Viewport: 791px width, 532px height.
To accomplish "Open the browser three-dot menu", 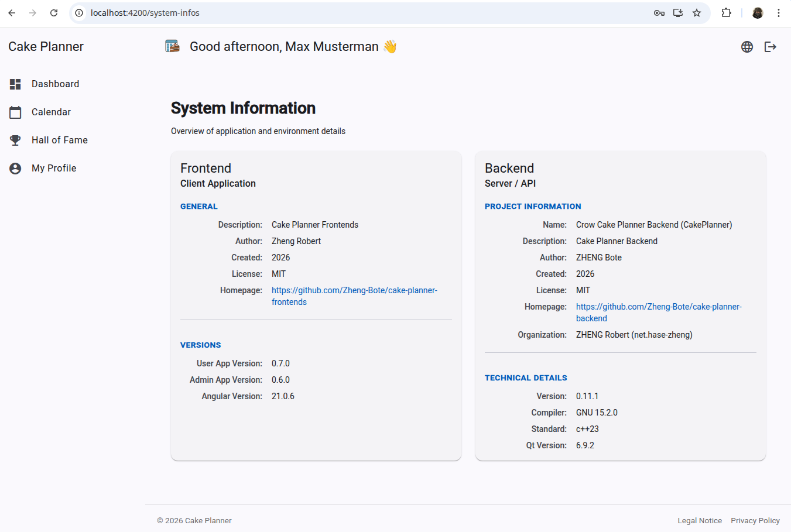I will (779, 12).
